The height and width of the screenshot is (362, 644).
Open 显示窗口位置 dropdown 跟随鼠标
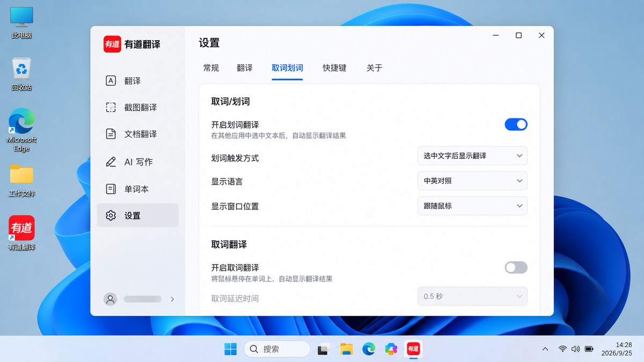(x=472, y=205)
